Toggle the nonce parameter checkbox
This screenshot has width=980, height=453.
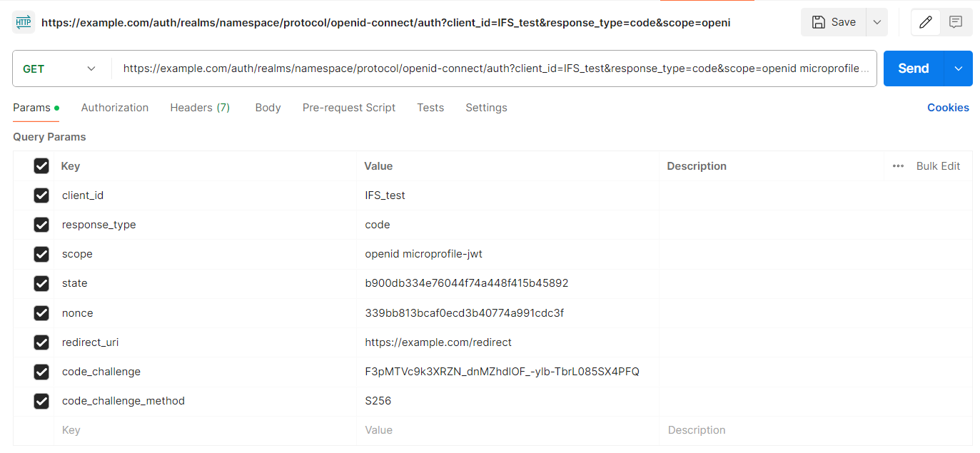pos(41,312)
